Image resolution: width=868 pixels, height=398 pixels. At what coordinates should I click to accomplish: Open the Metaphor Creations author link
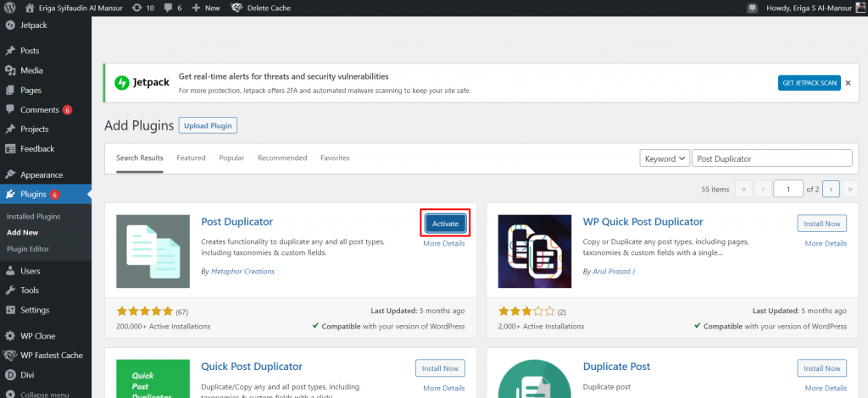click(x=242, y=272)
